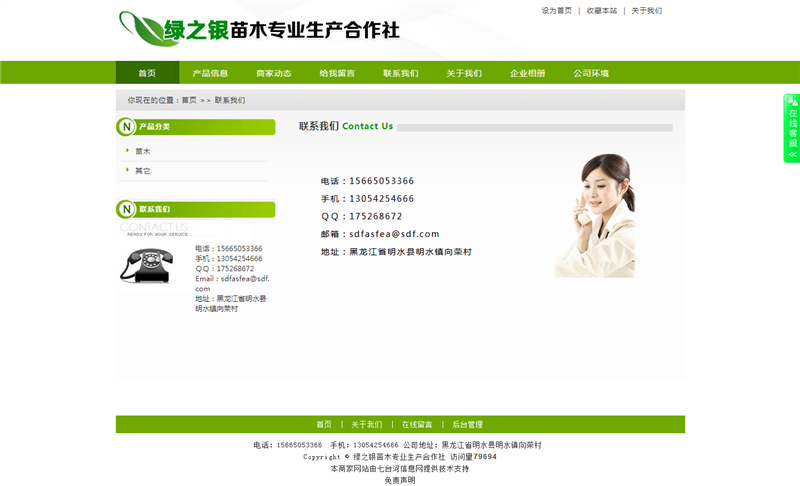Open the 首页 navigation tab
This screenshot has width=800, height=486.
pos(147,73)
